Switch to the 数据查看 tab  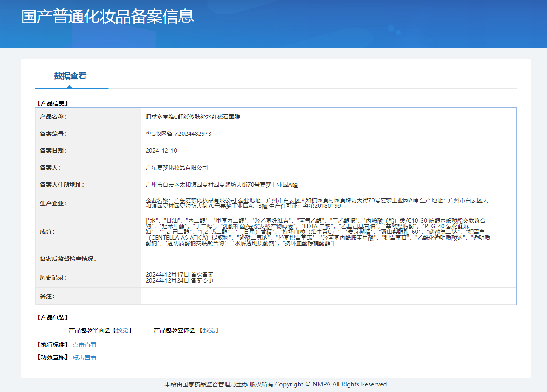70,76
